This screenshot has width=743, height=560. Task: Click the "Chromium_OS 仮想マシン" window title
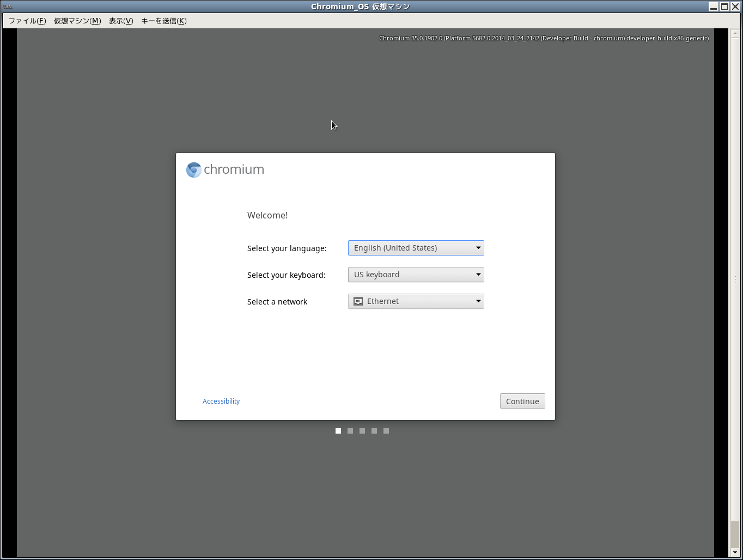point(361,7)
